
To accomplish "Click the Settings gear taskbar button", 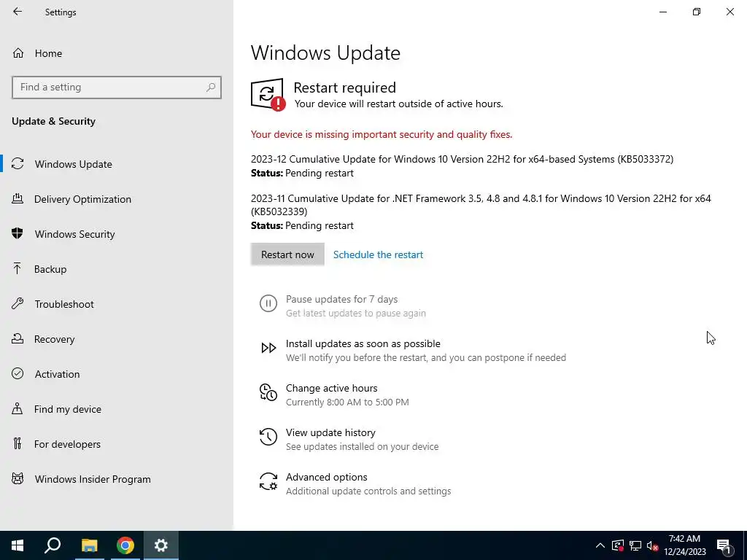I will point(161,545).
